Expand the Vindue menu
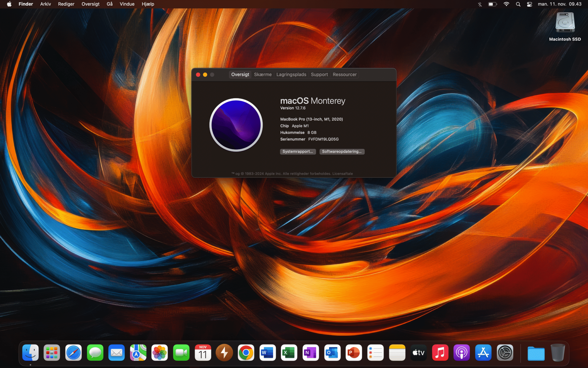Screen dimensions: 588x368 point(127,4)
